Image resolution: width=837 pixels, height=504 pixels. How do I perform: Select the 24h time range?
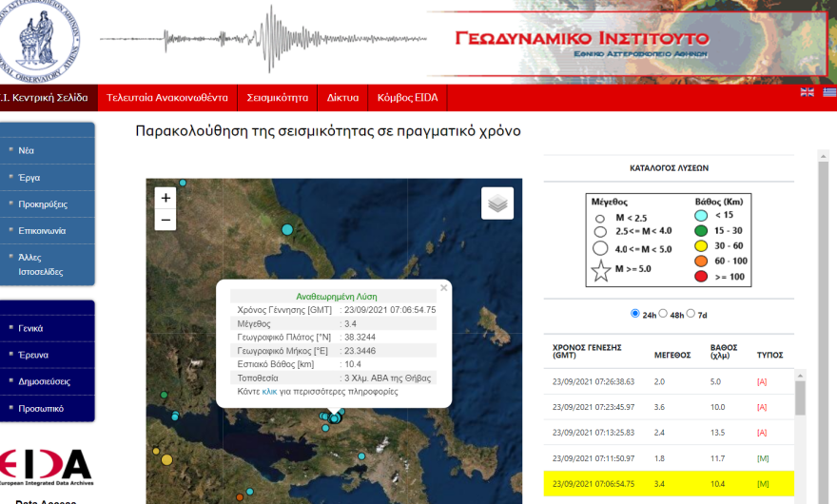tap(634, 314)
